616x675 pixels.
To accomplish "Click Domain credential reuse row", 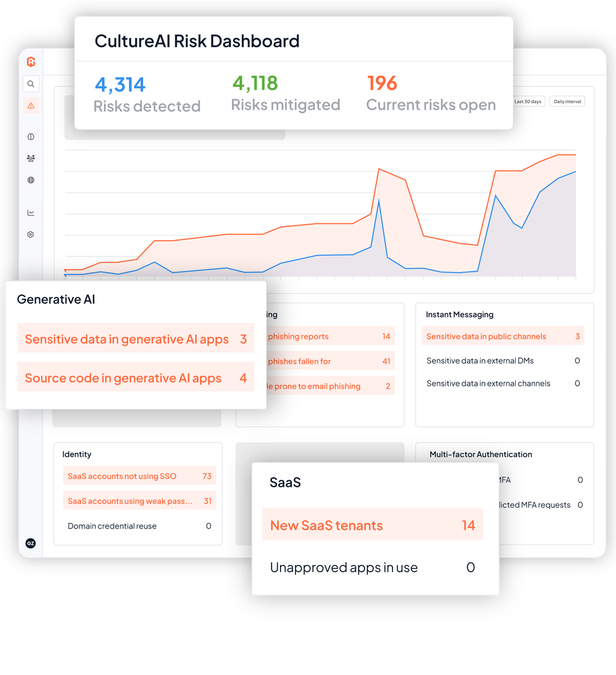I will (139, 526).
